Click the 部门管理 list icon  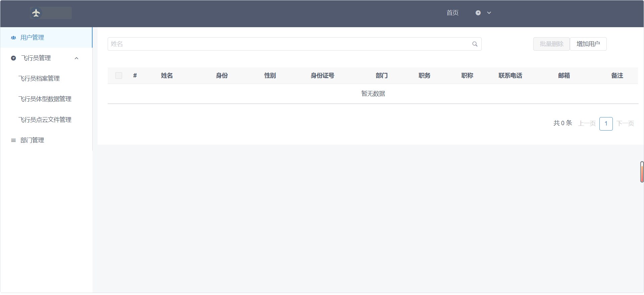[x=13, y=140]
